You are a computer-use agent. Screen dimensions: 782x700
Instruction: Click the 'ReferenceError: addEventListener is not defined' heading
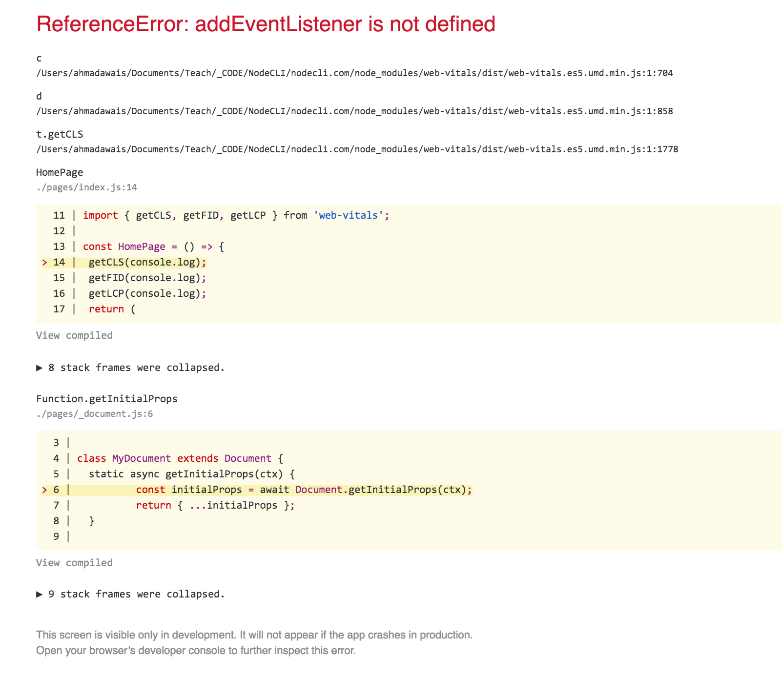[x=266, y=24]
